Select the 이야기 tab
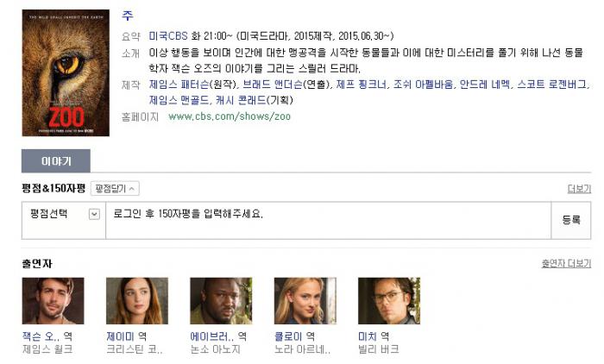604x364 pixels. [56, 161]
